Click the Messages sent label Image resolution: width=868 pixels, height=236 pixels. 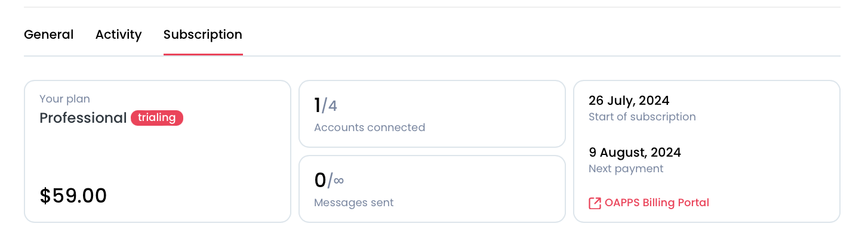pos(354,203)
